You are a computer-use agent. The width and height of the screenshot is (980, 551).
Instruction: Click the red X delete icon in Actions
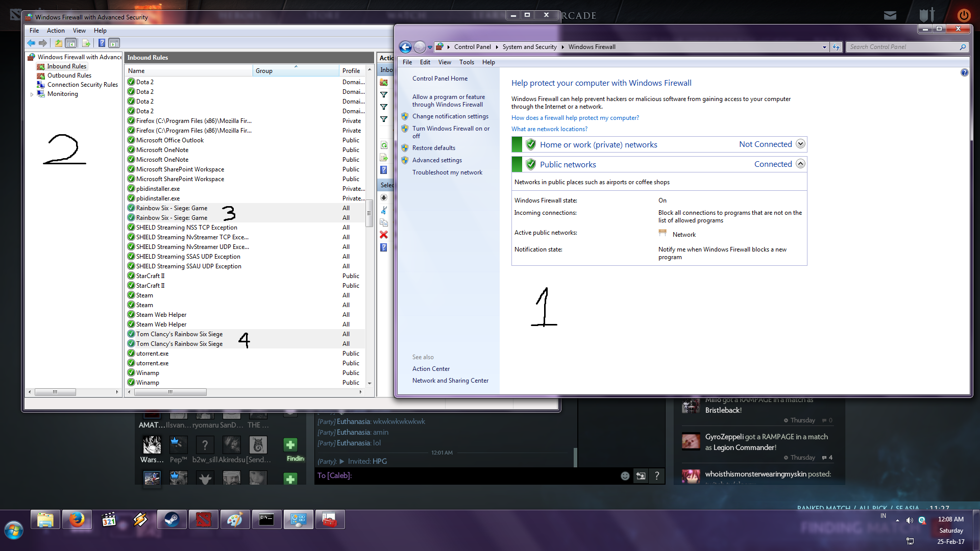(x=384, y=235)
